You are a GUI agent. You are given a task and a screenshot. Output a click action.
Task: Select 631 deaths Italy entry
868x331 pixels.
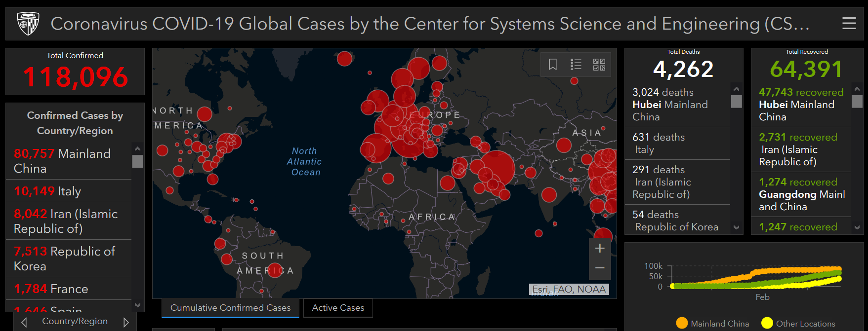point(677,143)
